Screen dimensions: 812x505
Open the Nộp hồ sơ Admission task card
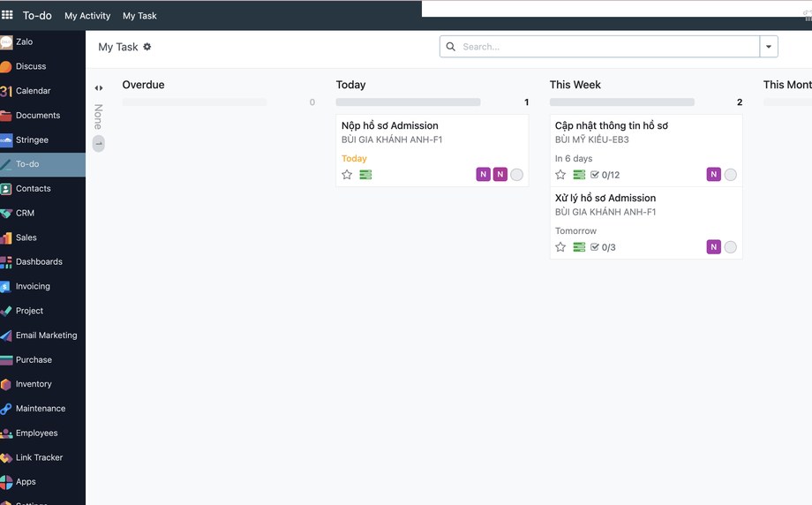[x=432, y=150]
